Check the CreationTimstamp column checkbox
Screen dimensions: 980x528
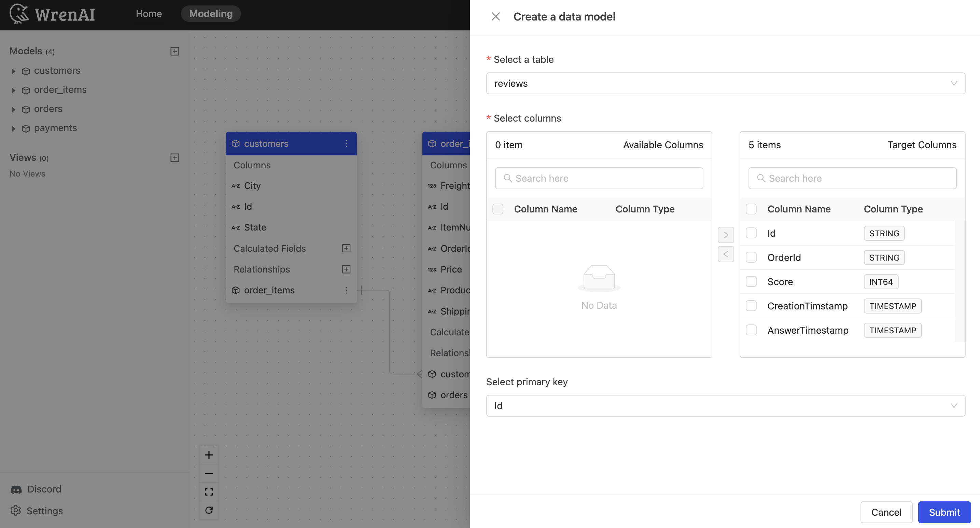pos(751,306)
